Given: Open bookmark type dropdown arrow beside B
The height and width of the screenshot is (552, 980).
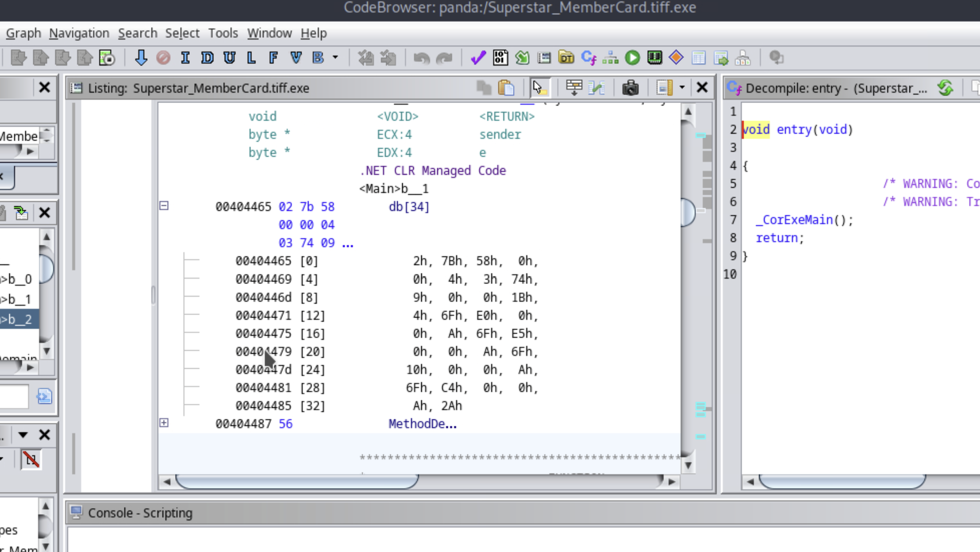Looking at the screenshot, I should click(x=335, y=58).
